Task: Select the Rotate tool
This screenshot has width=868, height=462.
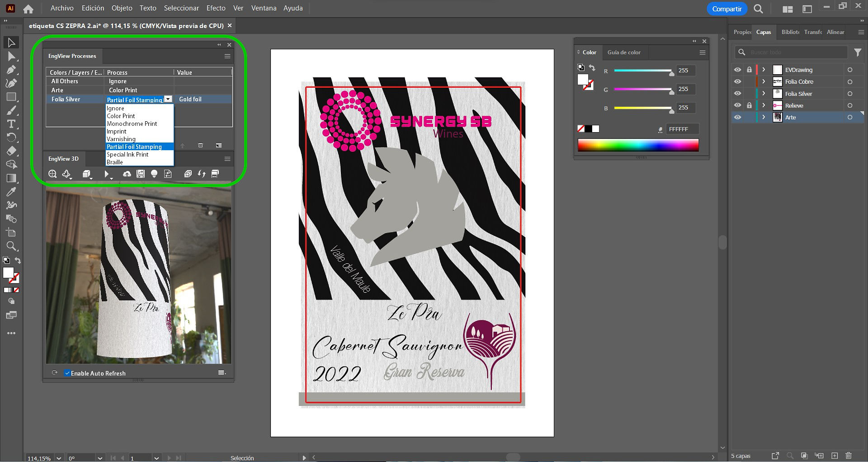Action: coord(11,138)
